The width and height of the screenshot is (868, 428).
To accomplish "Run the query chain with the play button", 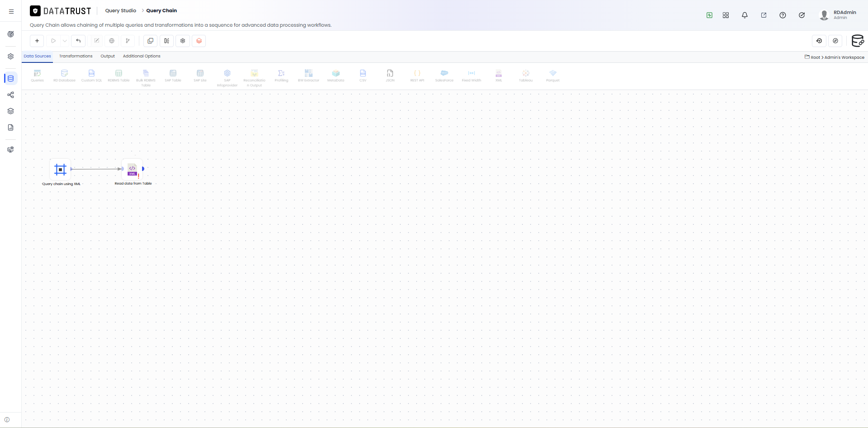I will 53,41.
